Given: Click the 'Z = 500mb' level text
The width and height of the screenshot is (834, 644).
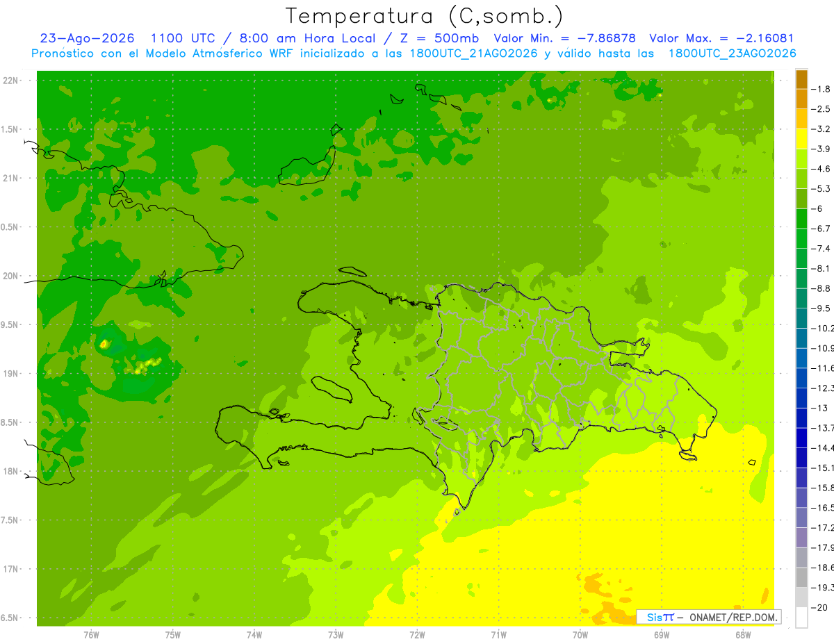Looking at the screenshot, I should coord(439,38).
